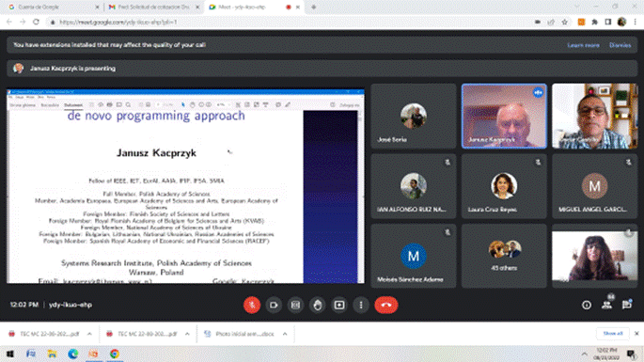Bookmark this page with the star icon
Image resolution: width=644 pixels, height=362 pixels.
(x=565, y=23)
